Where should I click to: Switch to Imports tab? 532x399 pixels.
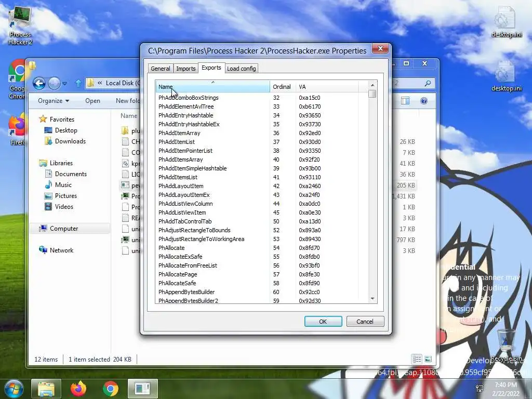tap(186, 69)
